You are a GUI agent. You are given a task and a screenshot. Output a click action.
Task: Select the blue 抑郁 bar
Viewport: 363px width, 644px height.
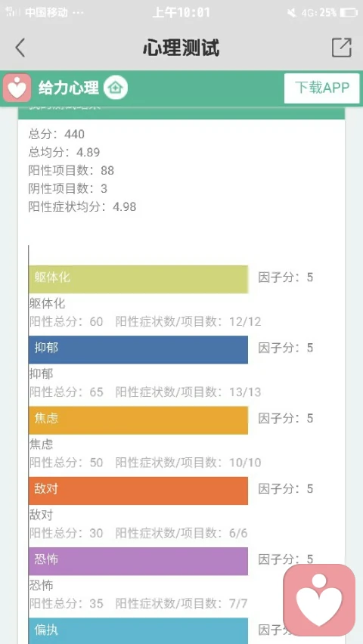[138, 349]
